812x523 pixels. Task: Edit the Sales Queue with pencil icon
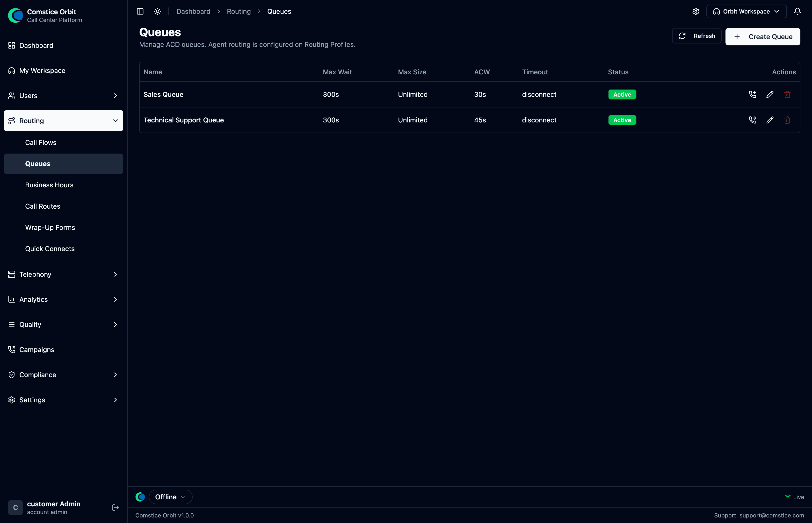pyautogui.click(x=770, y=94)
